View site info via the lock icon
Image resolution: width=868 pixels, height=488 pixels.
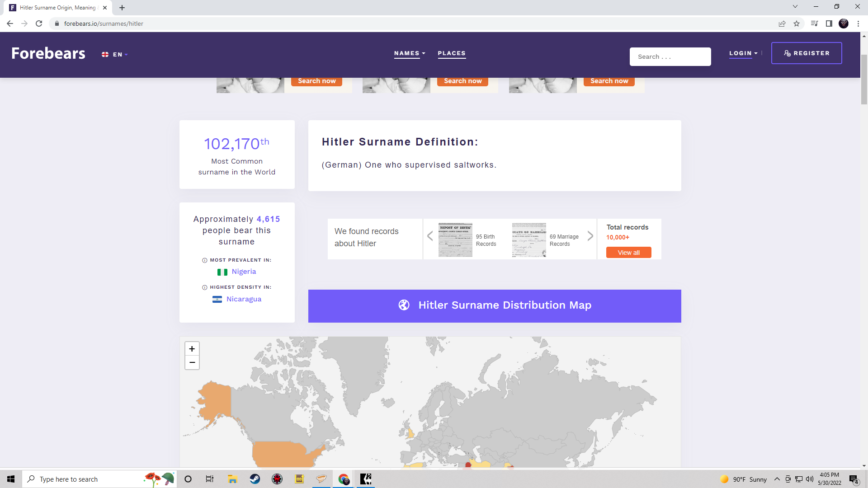(x=57, y=23)
